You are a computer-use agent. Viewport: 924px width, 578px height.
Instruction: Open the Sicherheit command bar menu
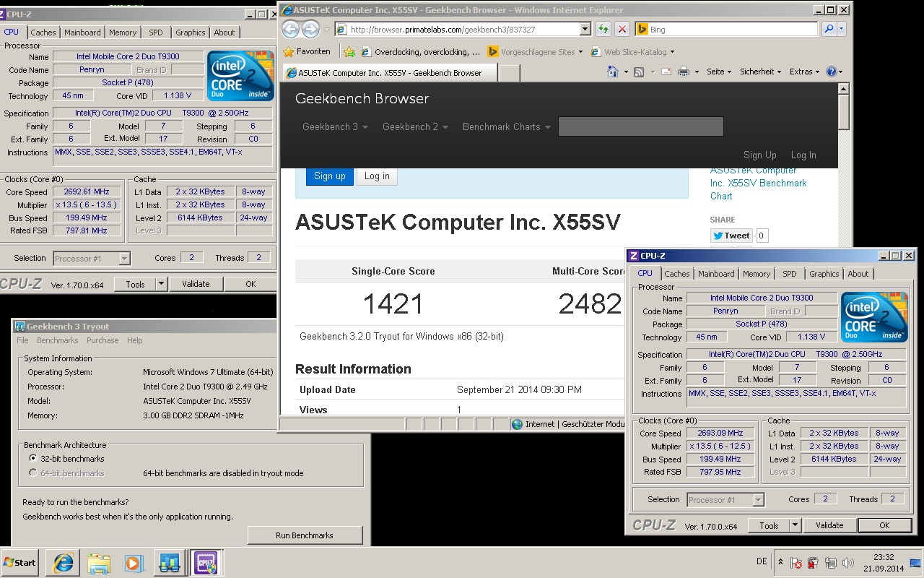click(760, 72)
